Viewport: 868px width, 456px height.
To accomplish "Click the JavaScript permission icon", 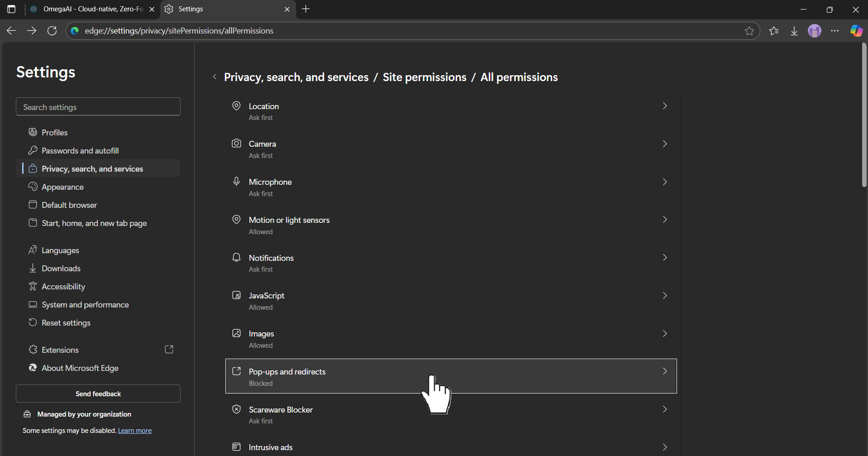I will pos(237,295).
